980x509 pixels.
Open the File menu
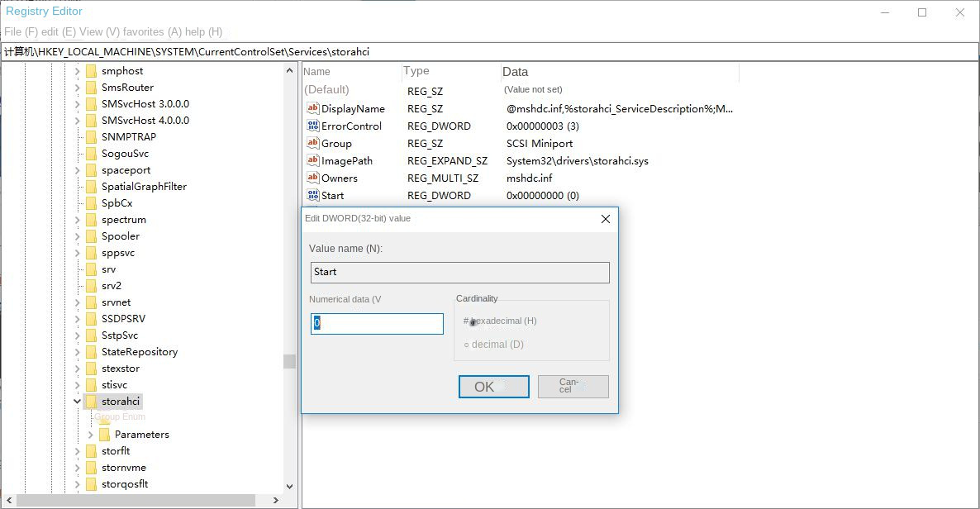21,32
